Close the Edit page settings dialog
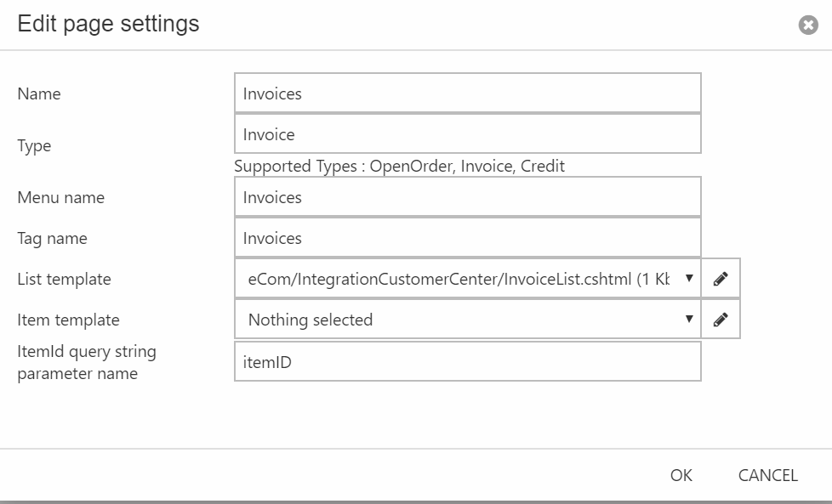Viewport: 832px width, 504px height. (x=807, y=25)
